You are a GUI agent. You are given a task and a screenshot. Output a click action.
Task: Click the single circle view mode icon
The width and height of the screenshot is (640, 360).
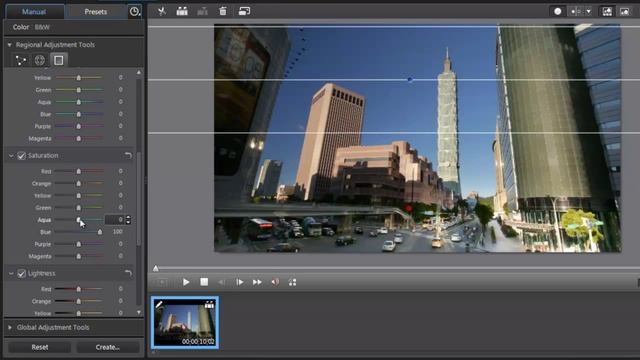pyautogui.click(x=558, y=11)
